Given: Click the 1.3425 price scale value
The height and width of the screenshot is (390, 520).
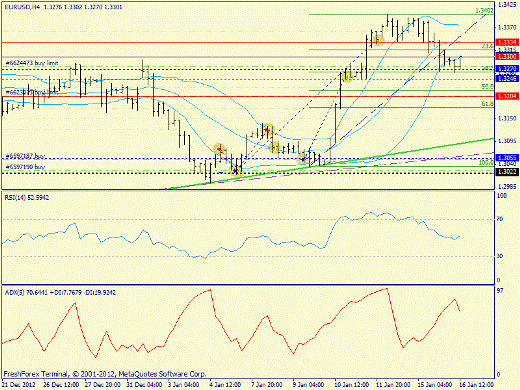Looking at the screenshot, I should pyautogui.click(x=507, y=4).
